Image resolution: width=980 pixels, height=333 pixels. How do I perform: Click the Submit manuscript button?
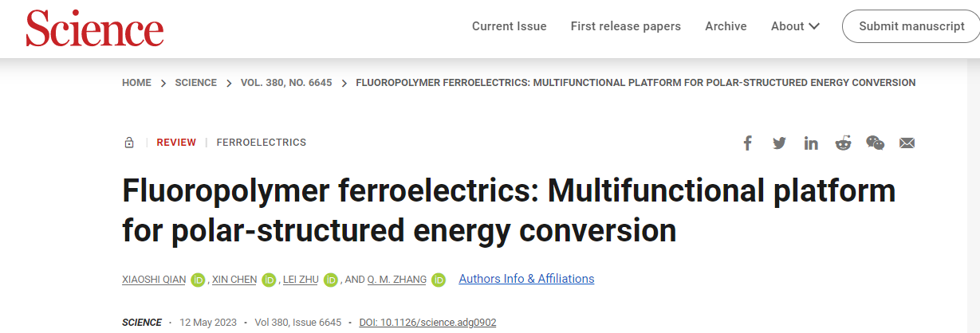(x=911, y=26)
